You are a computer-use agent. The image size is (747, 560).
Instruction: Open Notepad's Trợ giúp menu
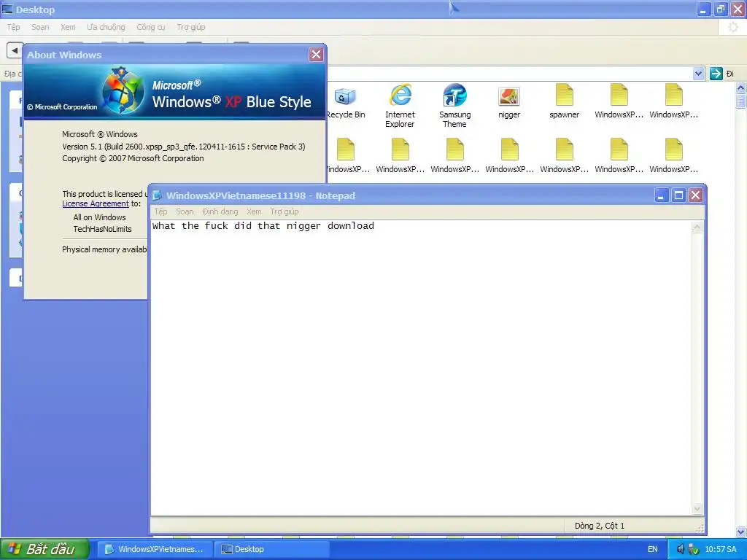[285, 211]
